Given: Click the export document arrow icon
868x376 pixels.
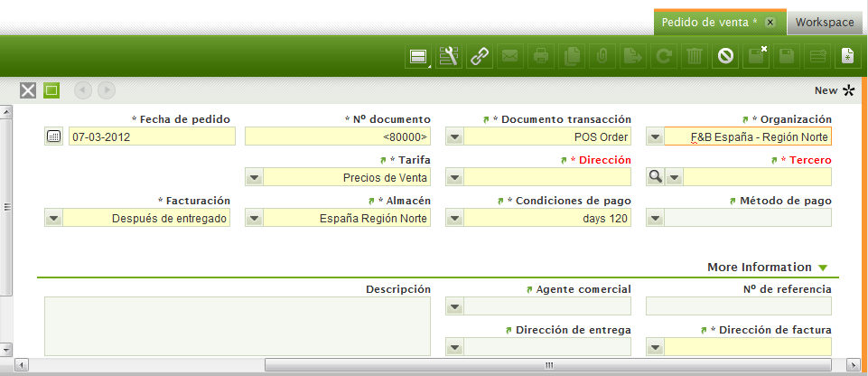Looking at the screenshot, I should 633,56.
